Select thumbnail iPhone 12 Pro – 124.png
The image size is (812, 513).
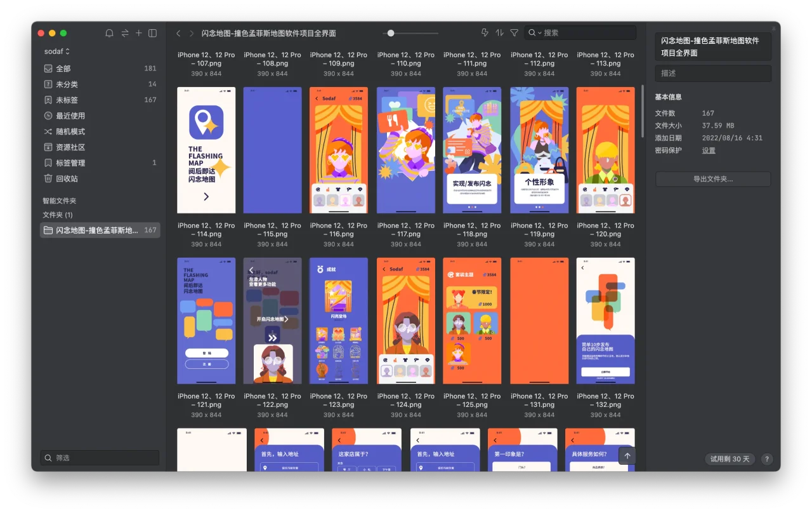pos(406,321)
